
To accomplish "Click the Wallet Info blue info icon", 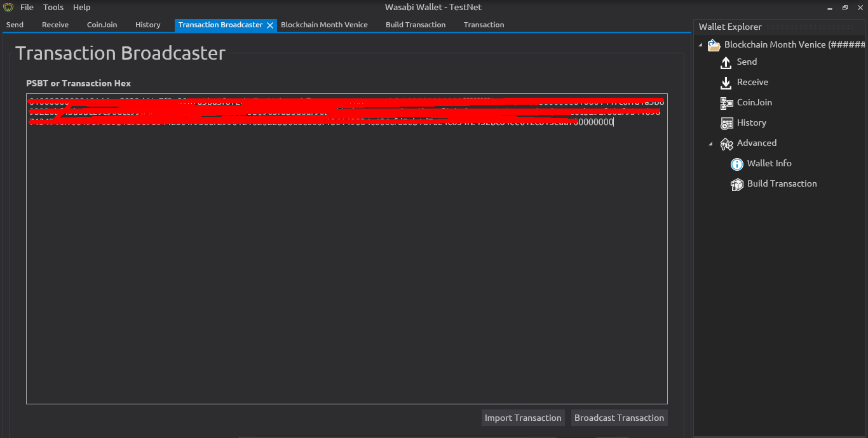I will coord(737,164).
